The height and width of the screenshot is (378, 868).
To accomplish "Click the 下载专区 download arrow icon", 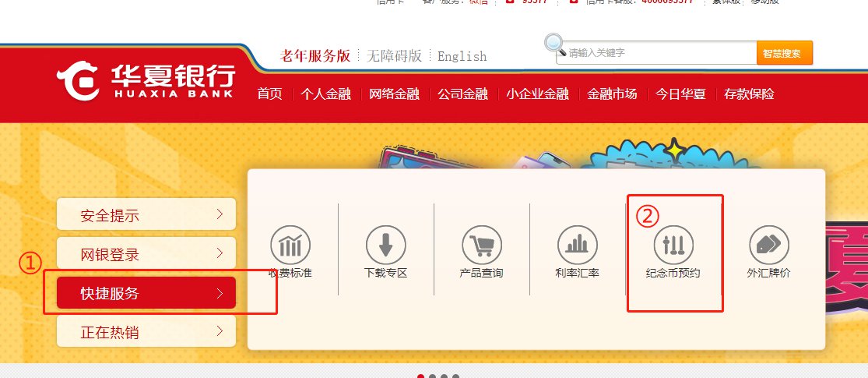I will point(386,245).
